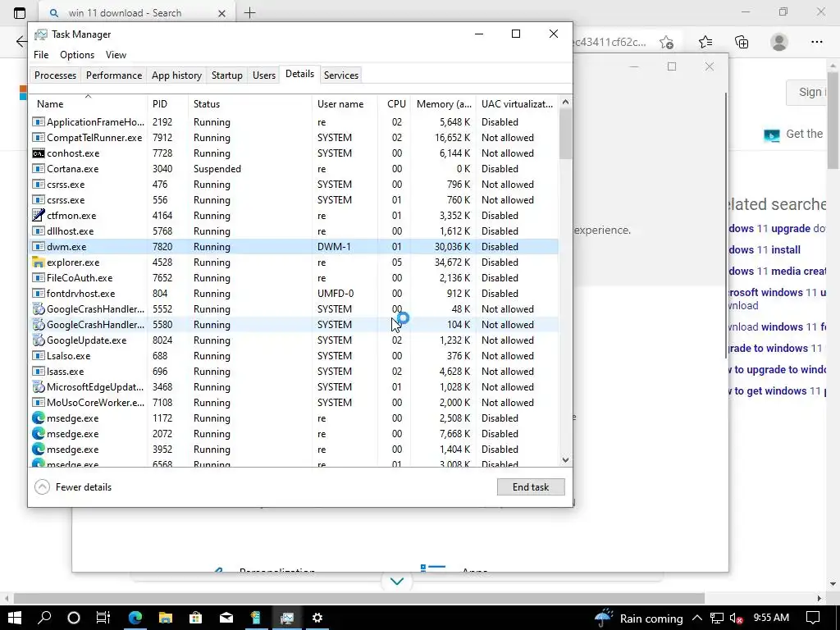Open the Edge Favorites list

[705, 42]
